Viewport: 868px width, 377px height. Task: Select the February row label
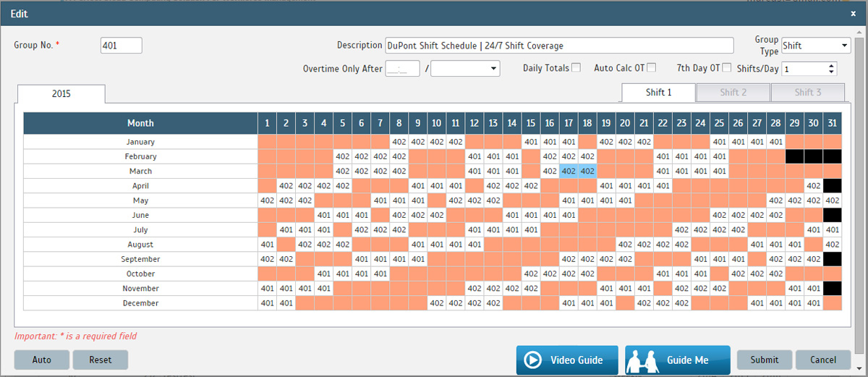click(x=141, y=156)
